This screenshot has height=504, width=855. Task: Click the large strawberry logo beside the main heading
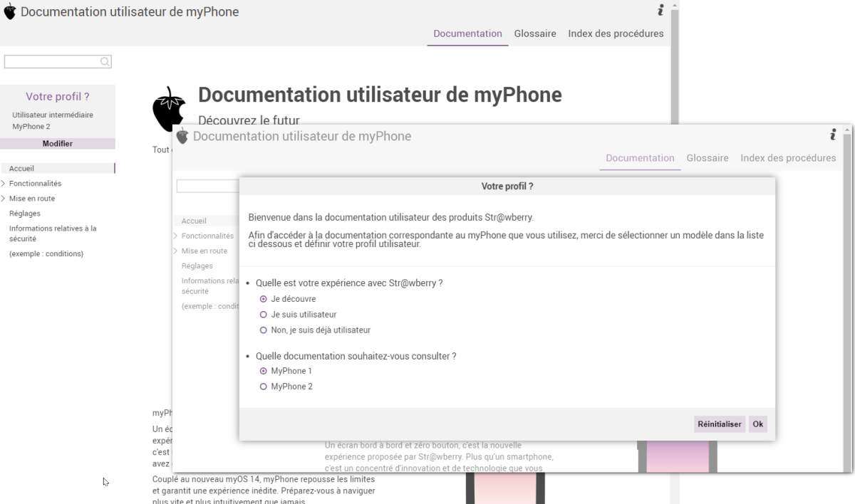coord(169,109)
